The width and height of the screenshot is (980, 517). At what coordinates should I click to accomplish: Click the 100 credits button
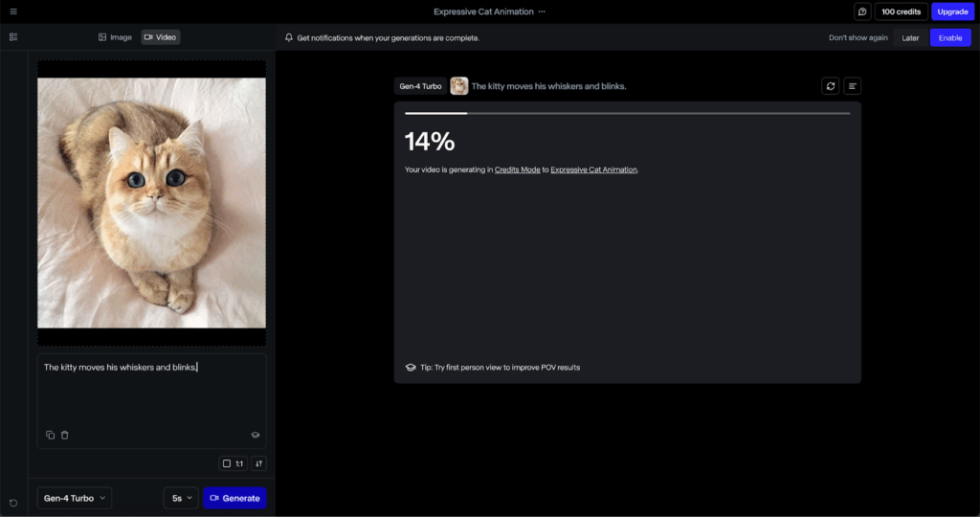(901, 11)
